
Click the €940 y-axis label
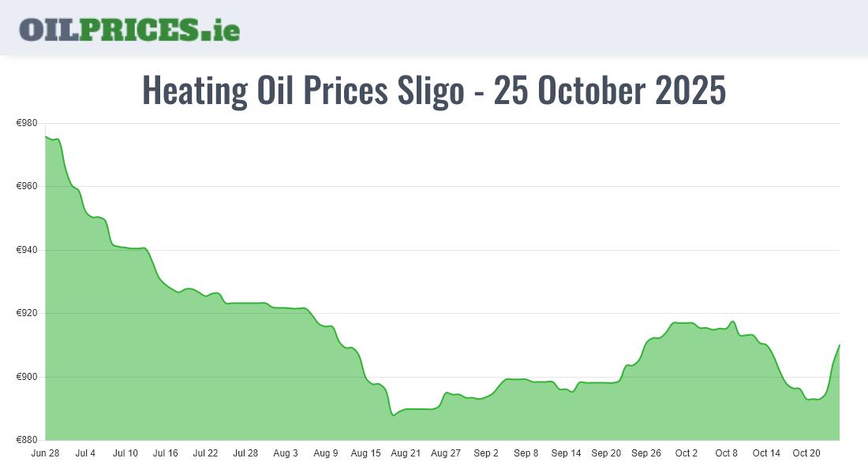tap(28, 250)
